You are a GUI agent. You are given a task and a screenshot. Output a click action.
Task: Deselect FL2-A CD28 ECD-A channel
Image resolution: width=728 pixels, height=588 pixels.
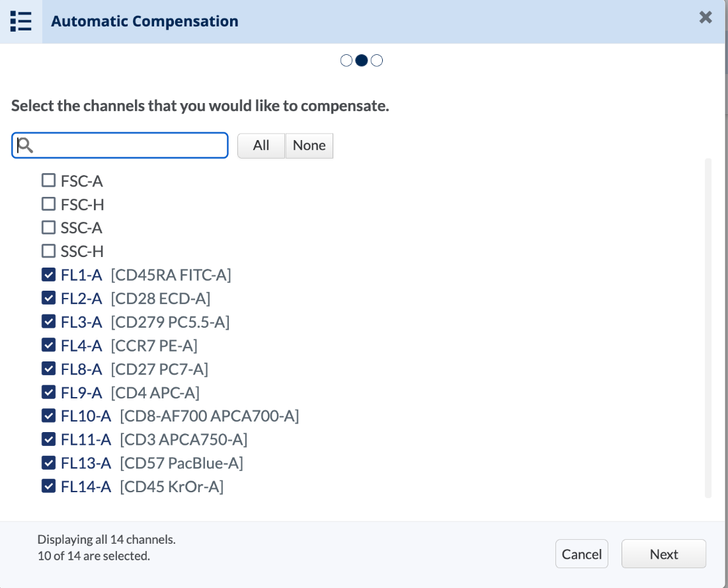click(x=49, y=298)
